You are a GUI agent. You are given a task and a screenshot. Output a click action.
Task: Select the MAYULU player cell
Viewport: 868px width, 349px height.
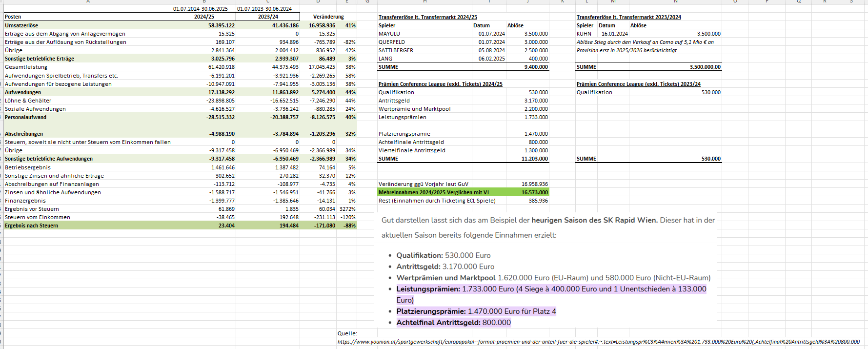[389, 34]
